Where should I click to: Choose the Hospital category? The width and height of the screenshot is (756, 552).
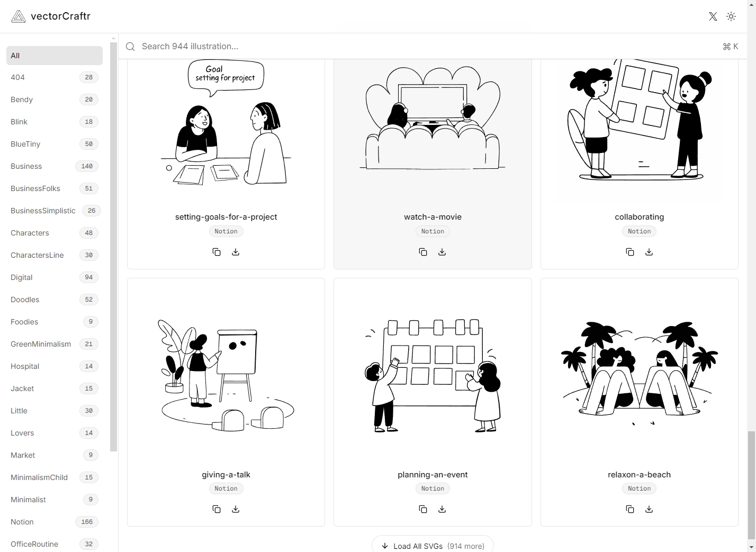[55, 366]
